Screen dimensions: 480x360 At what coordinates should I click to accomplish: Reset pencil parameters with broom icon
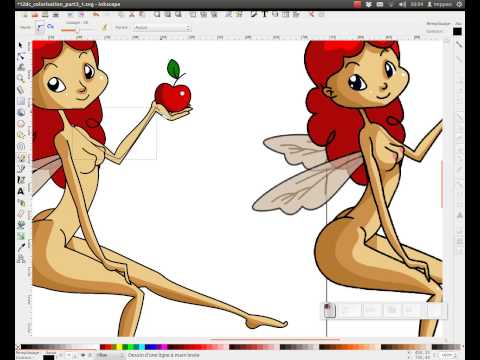[105, 28]
